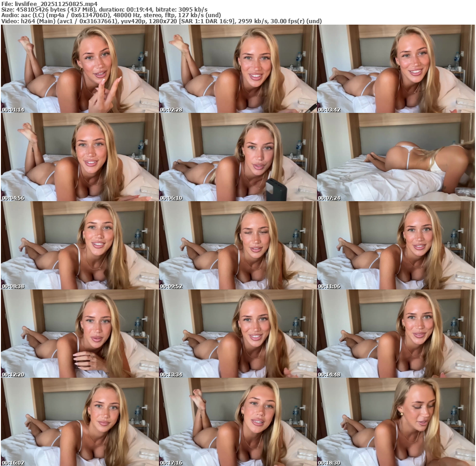
Task: Open the frame marked 00:16:02
Action: click(80, 422)
